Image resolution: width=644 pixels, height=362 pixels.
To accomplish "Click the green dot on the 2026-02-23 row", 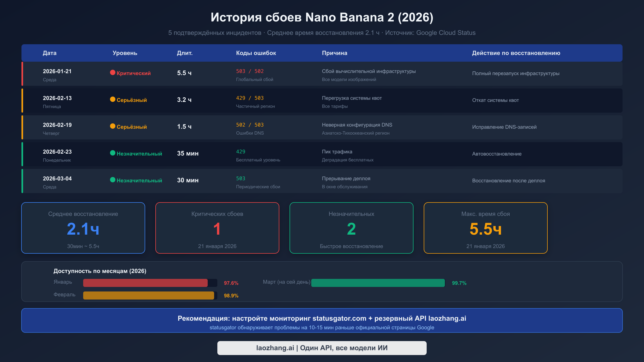I will click(x=112, y=153).
